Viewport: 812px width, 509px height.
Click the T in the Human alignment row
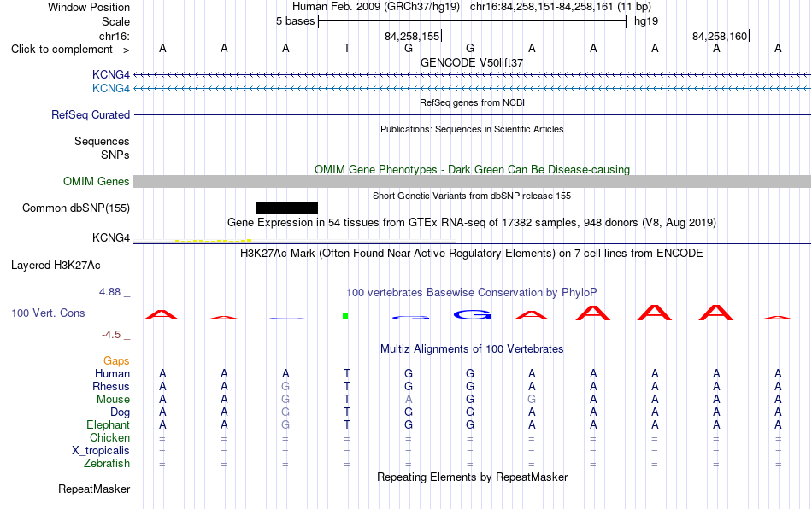click(347, 373)
